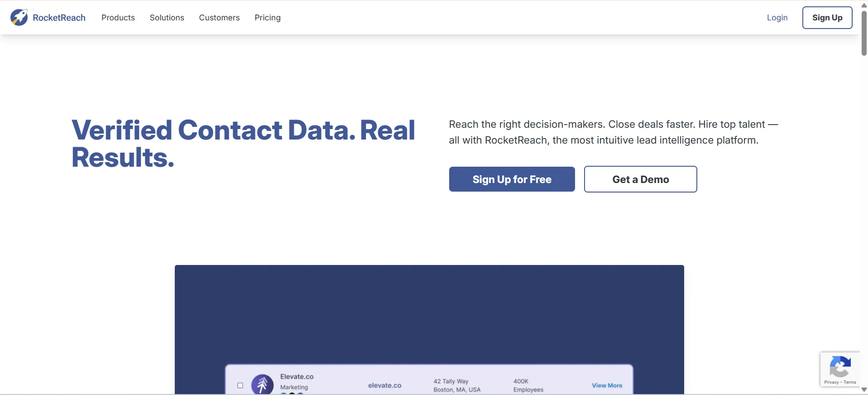Click the Sign Up for Free button
Viewport: 868px width, 395px height.
pyautogui.click(x=512, y=179)
